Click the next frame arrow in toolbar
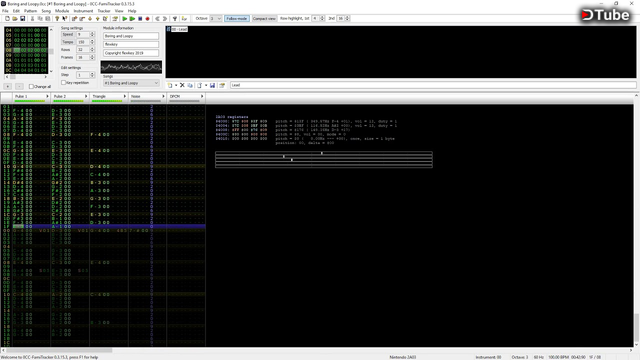This screenshot has height=360, width=640. pos(165,19)
